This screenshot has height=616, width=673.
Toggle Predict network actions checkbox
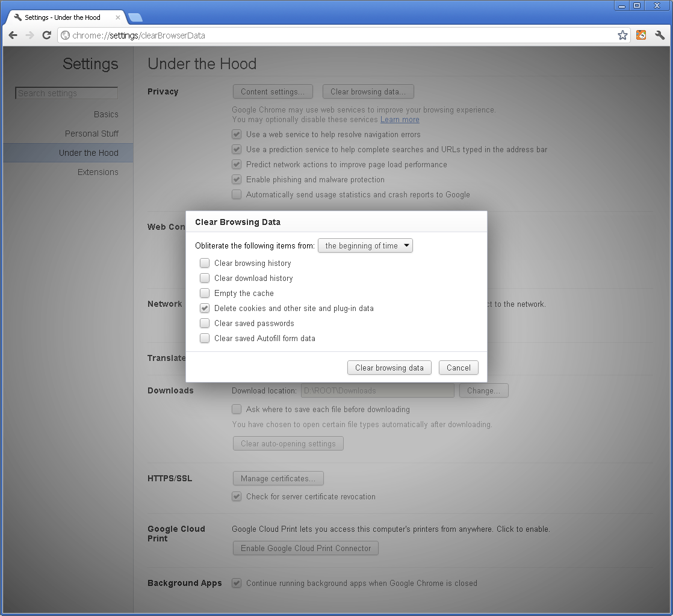coord(237,164)
